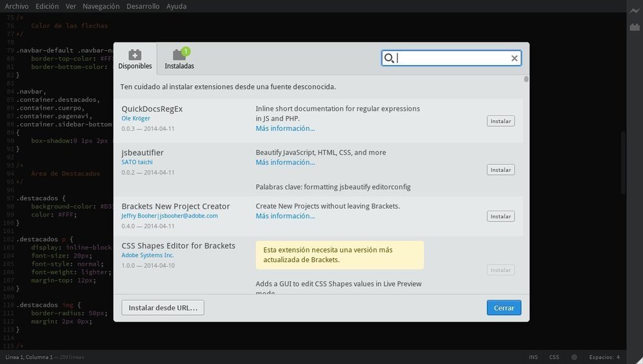
Task: Open the Desarrollo menu
Action: [x=143, y=6]
